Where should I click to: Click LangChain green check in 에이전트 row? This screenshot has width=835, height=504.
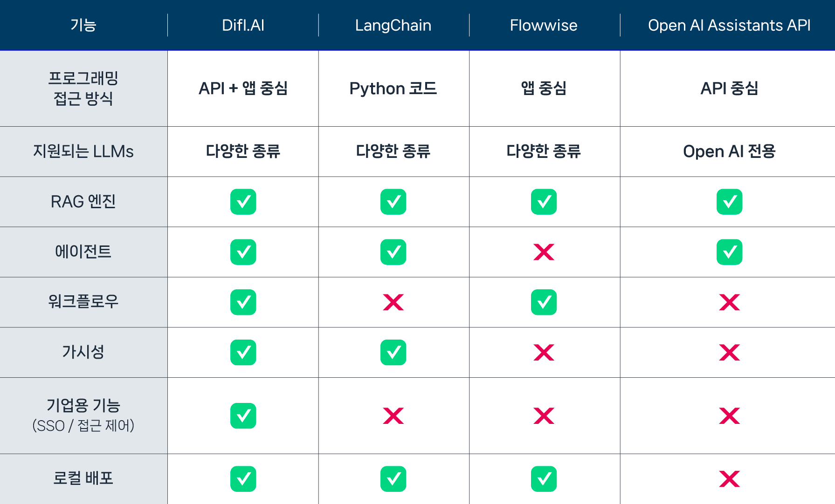point(393,252)
